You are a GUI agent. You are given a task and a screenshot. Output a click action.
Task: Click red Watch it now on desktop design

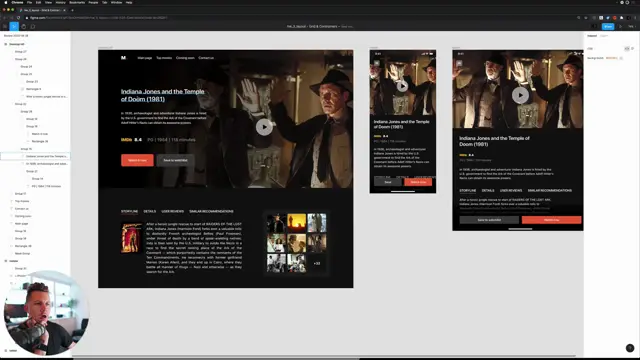pos(138,160)
